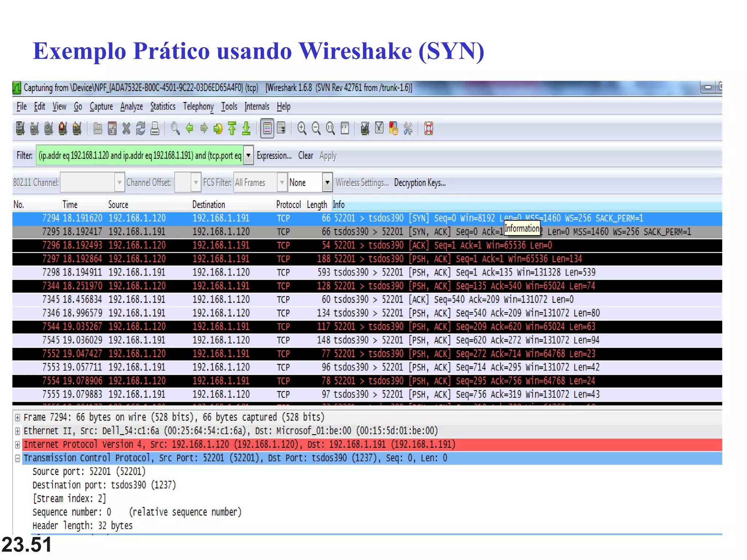Viewport: 747px width, 560px height.
Task: Click the open capture file folder icon
Action: (x=98, y=128)
